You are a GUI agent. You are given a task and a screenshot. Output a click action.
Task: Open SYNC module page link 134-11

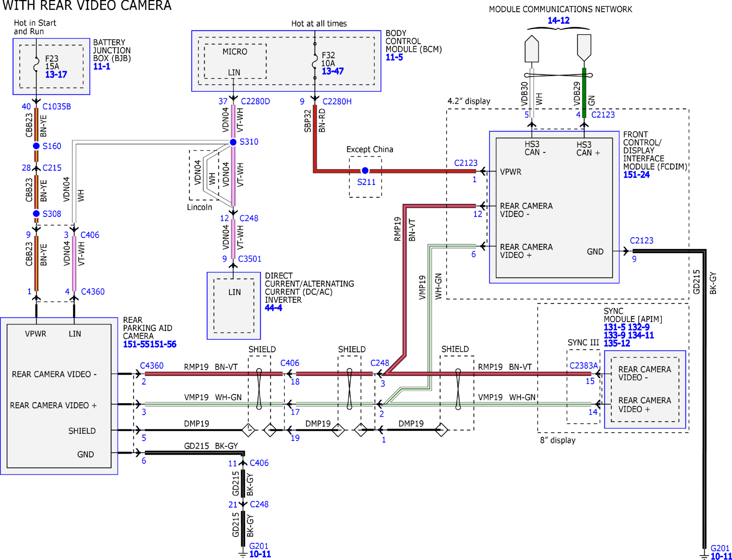tap(640, 335)
